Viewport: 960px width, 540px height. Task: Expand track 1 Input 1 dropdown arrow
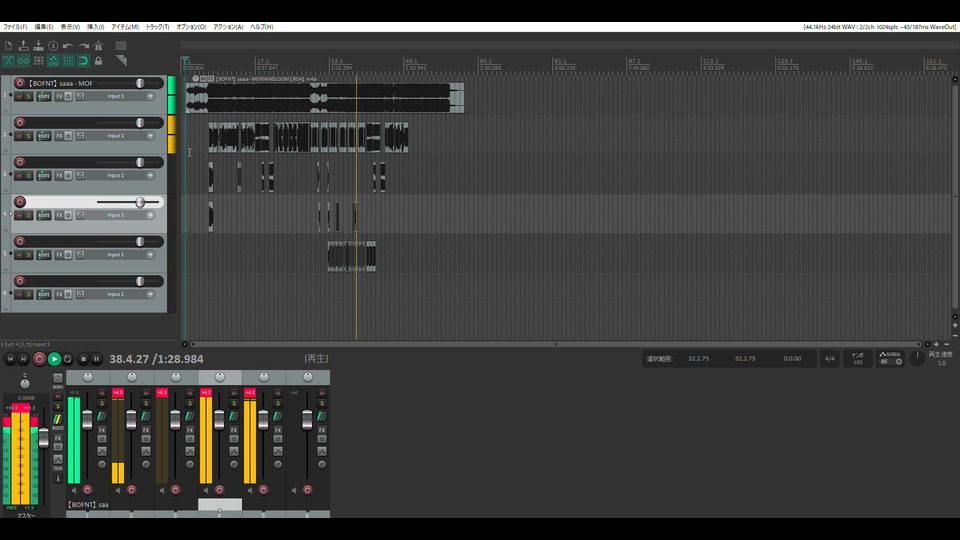[150, 97]
